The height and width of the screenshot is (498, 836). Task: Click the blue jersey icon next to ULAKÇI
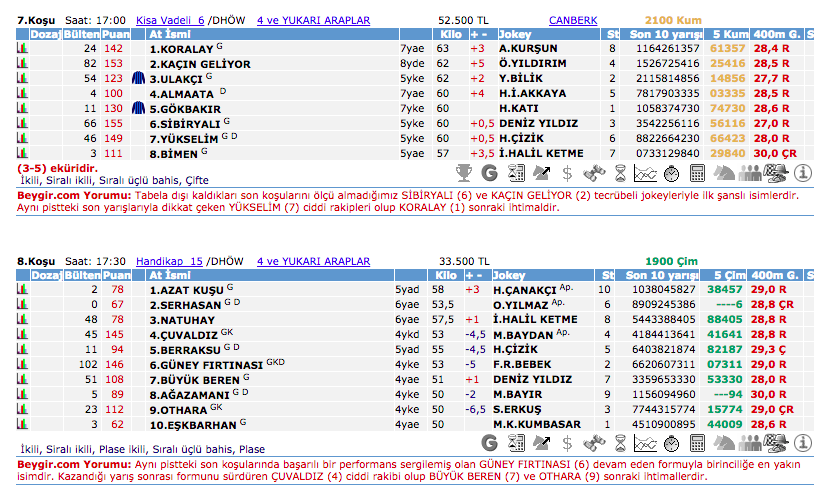[x=138, y=78]
